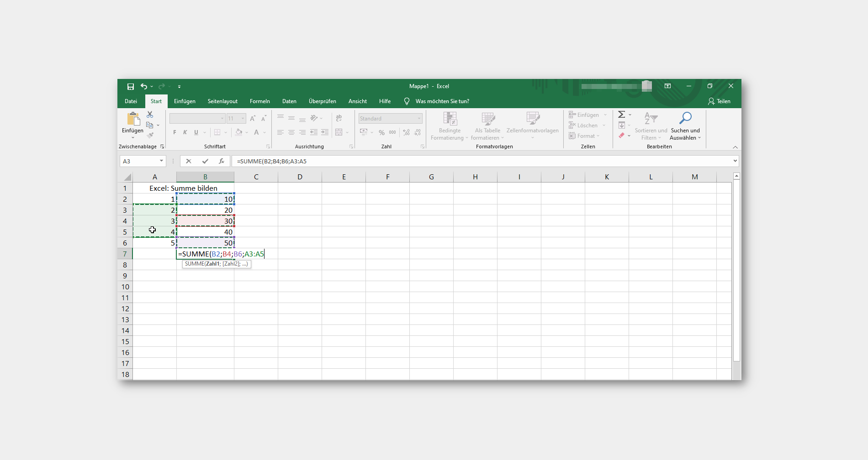Cancel formula entry with X icon
Screen dimensions: 868x460
[x=189, y=161]
